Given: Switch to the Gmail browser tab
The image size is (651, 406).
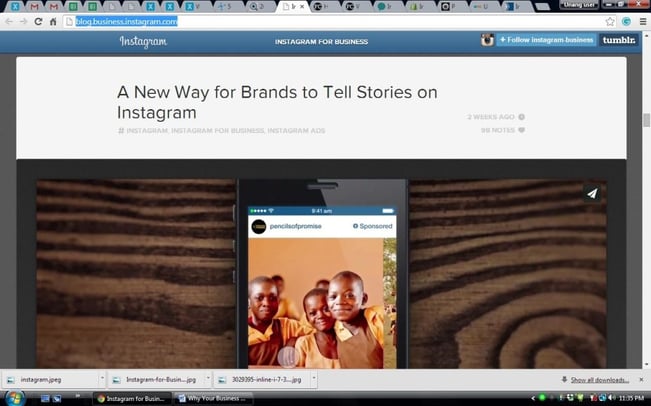Looking at the screenshot, I should [35, 6].
